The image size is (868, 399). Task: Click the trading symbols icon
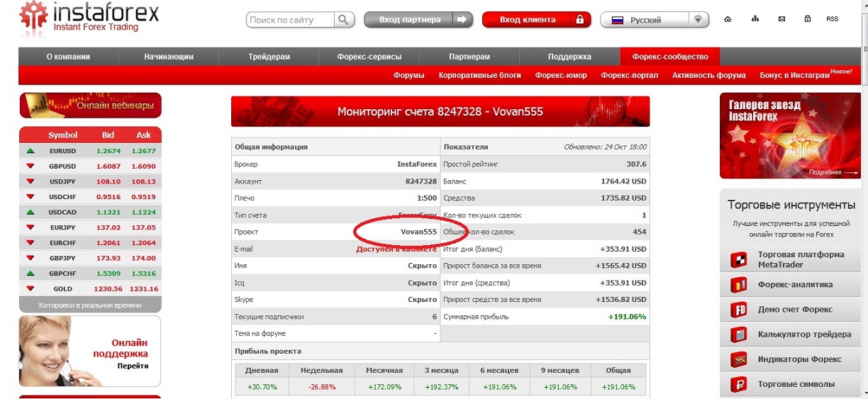[739, 384]
